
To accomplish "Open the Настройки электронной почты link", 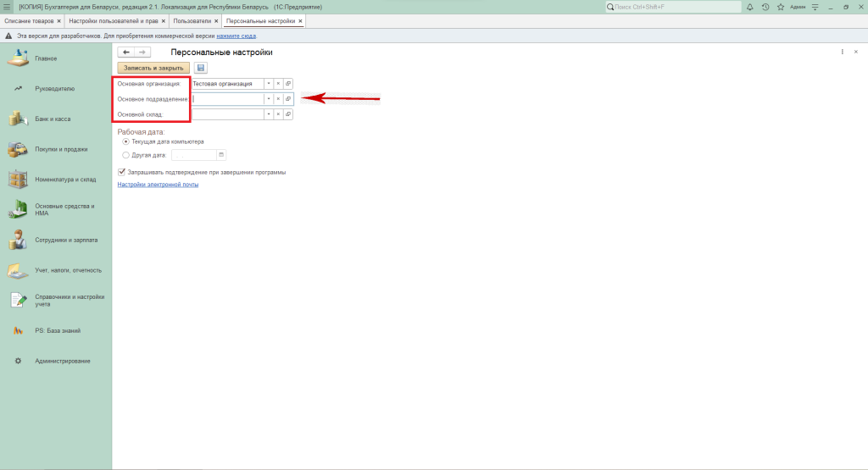I will point(158,185).
